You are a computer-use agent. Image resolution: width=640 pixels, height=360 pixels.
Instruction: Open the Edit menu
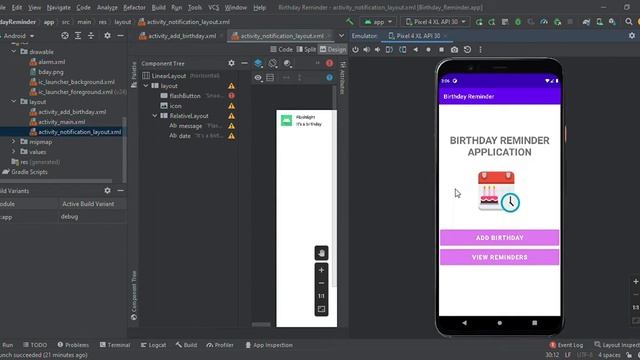click(x=17, y=7)
